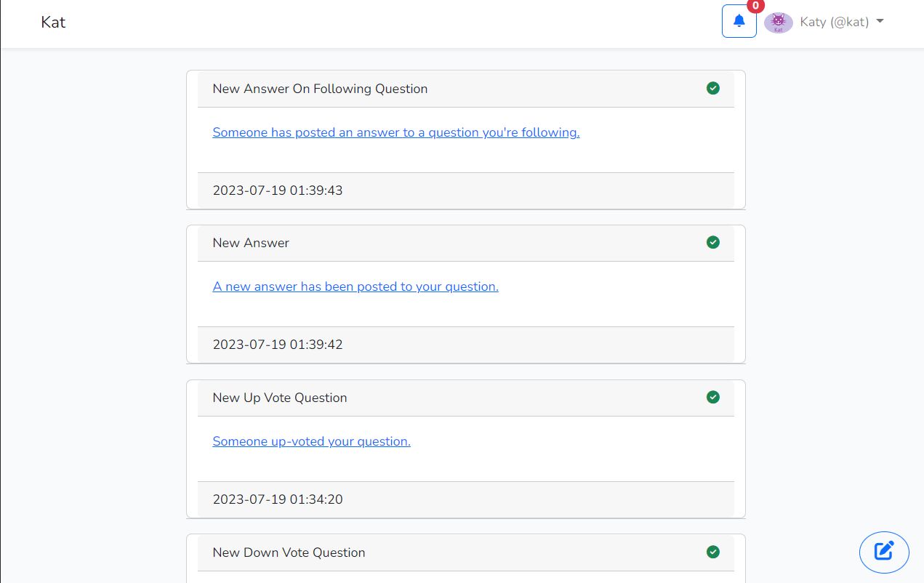Screen dimensions: 924x583
Task: Click the New Answer notification header
Action: (251, 243)
